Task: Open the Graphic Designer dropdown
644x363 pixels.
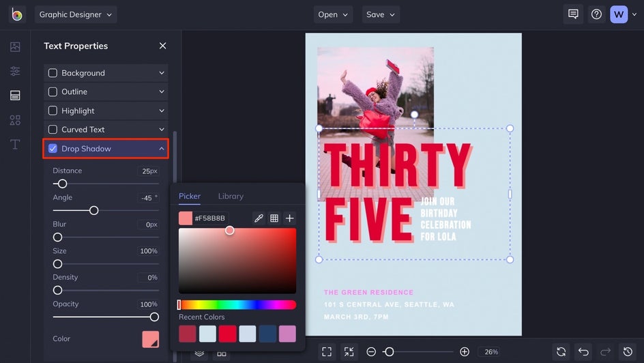Action: (x=76, y=14)
